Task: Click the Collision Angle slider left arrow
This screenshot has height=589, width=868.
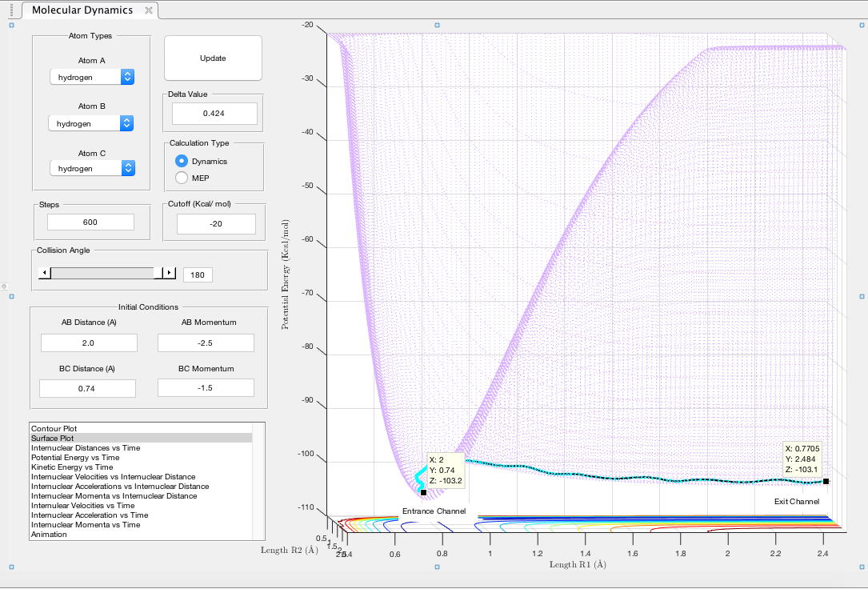Action: tap(45, 273)
